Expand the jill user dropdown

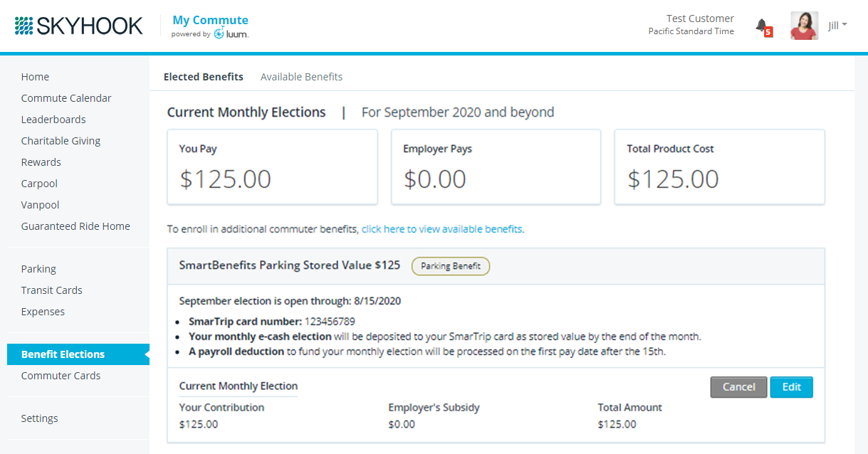(x=838, y=26)
